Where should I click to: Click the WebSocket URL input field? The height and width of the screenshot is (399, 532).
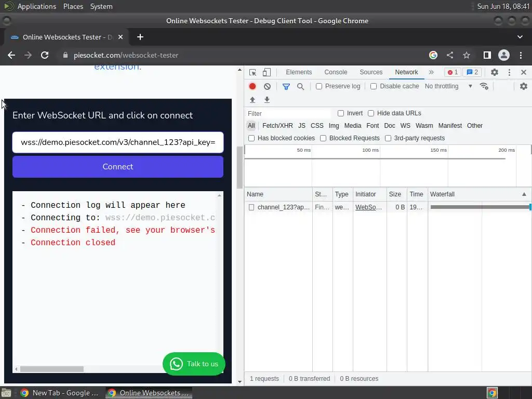click(x=118, y=142)
